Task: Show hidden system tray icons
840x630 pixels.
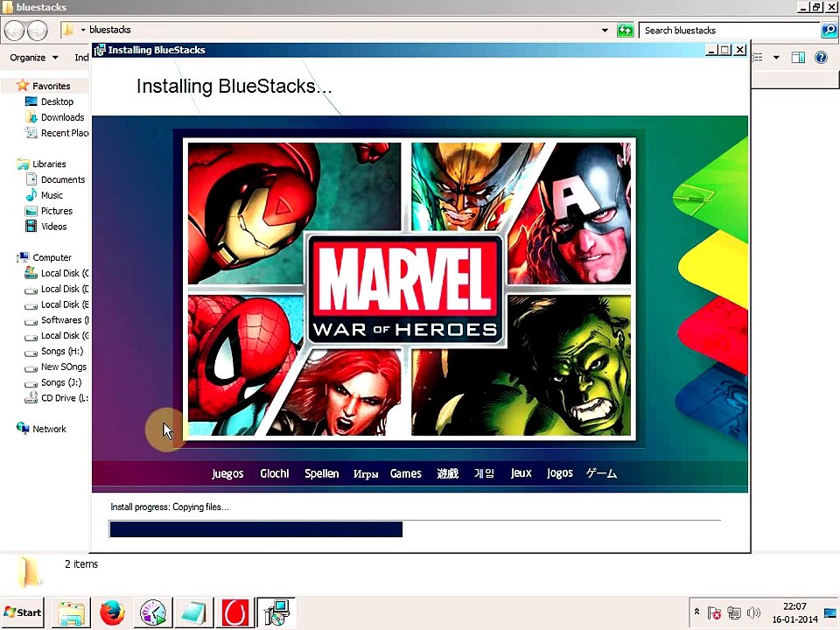Action: [696, 612]
